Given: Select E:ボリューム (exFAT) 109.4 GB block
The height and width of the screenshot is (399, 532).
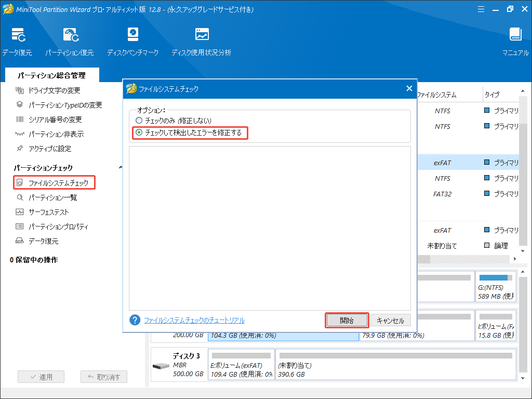Looking at the screenshot, I should 241,364.
